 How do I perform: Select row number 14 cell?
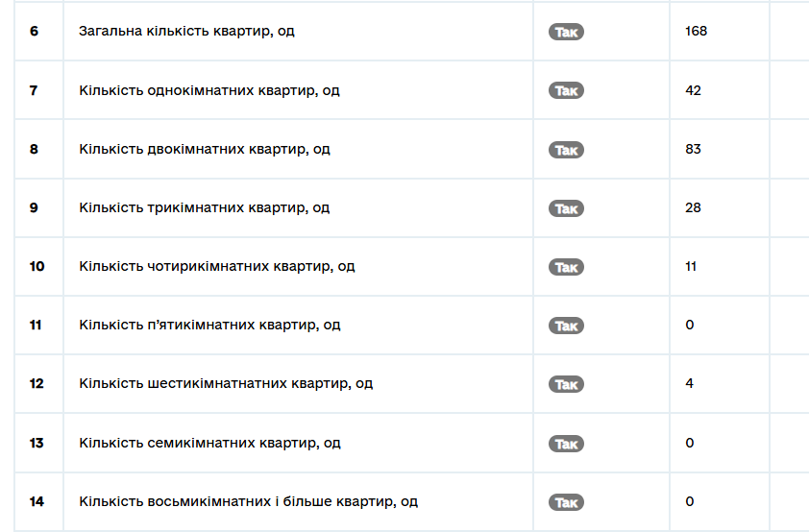(37, 501)
